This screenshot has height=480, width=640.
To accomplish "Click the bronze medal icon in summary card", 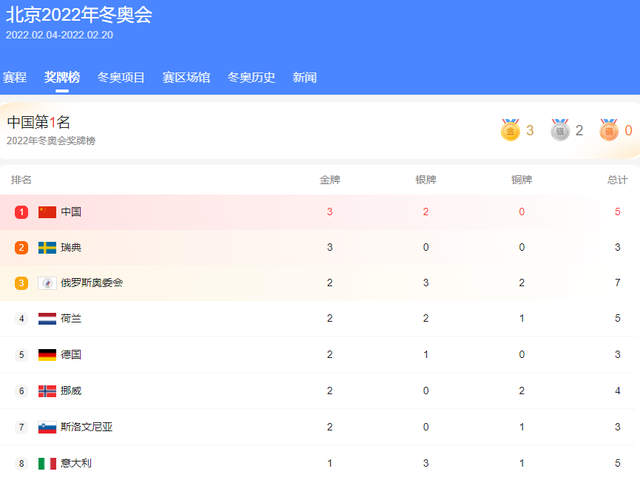I will (x=609, y=130).
